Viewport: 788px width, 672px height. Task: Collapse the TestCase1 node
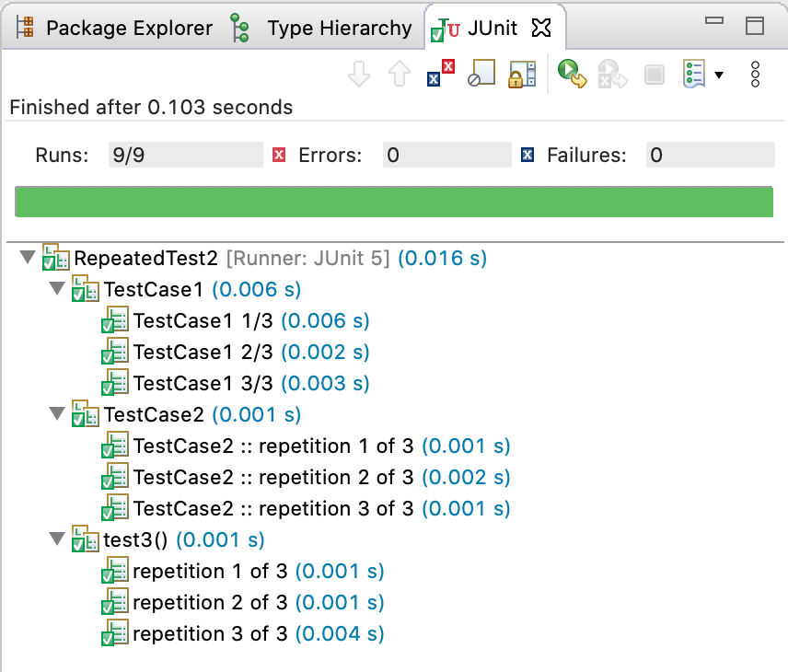tap(56, 288)
